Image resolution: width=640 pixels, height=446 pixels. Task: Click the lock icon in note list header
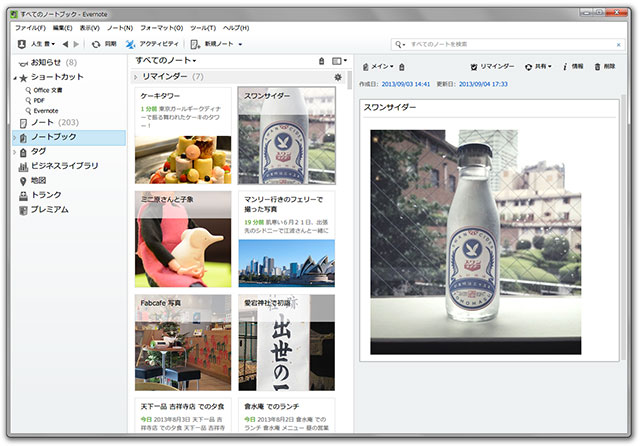(x=321, y=61)
